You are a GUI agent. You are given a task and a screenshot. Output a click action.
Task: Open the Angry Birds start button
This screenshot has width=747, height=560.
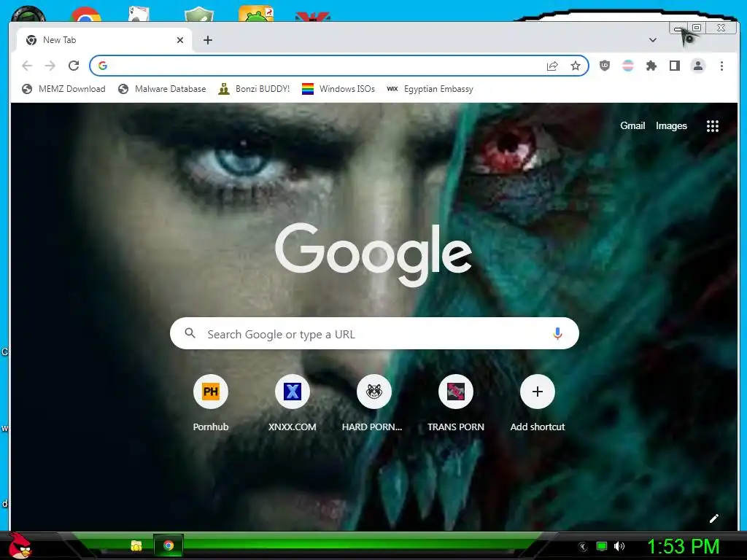pos(20,545)
